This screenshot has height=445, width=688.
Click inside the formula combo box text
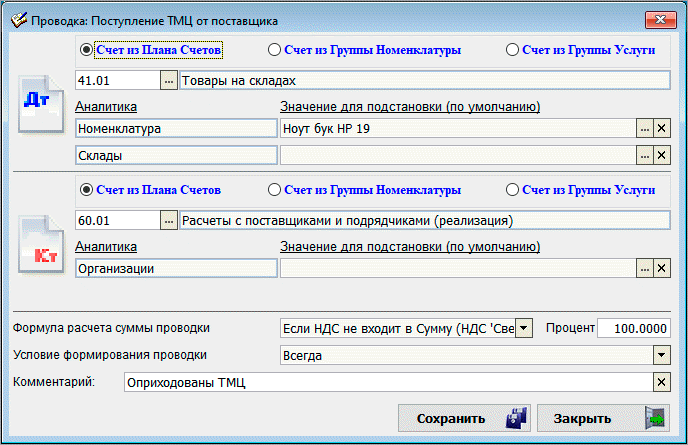398,328
